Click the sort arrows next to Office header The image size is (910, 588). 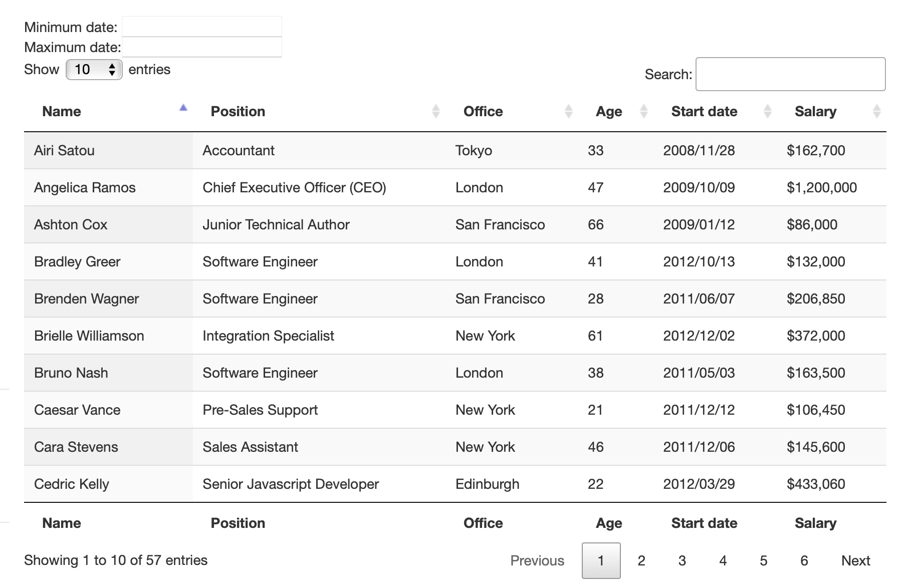tap(568, 111)
